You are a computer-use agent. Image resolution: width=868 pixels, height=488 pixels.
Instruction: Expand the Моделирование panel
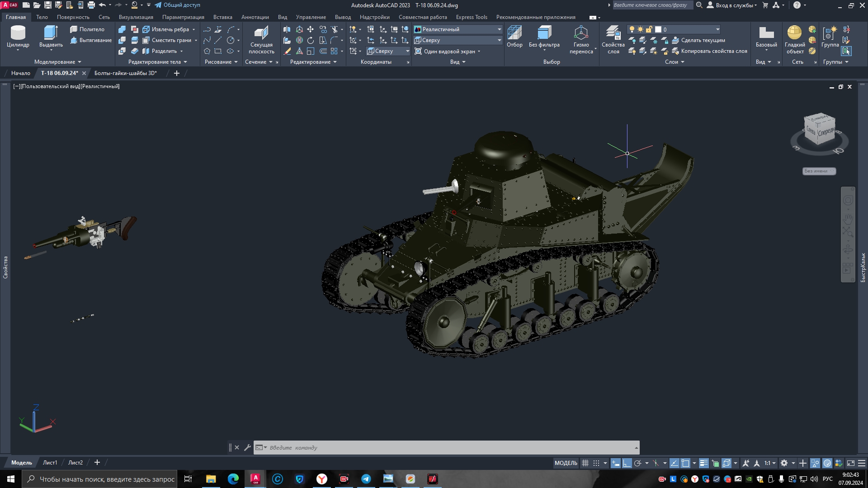[57, 62]
